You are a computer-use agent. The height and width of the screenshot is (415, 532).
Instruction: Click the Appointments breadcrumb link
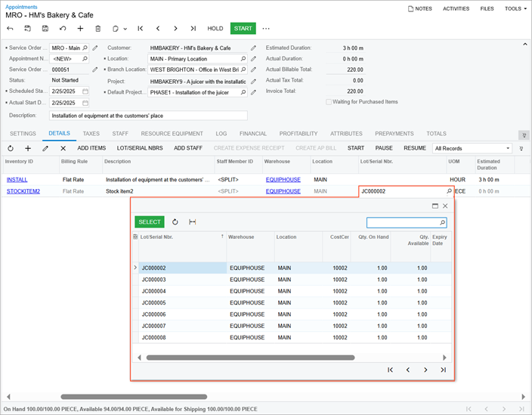pos(21,7)
